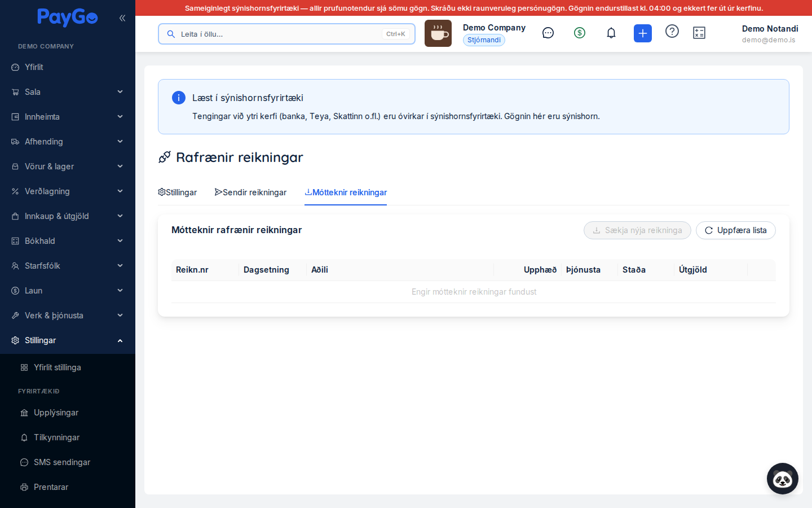The height and width of the screenshot is (508, 812).
Task: Open the help question mark icon
Action: pyautogui.click(x=672, y=31)
